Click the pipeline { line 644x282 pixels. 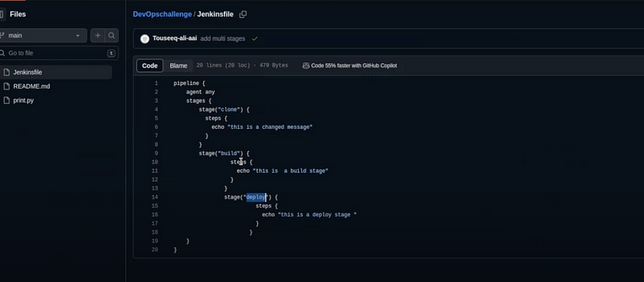click(189, 83)
